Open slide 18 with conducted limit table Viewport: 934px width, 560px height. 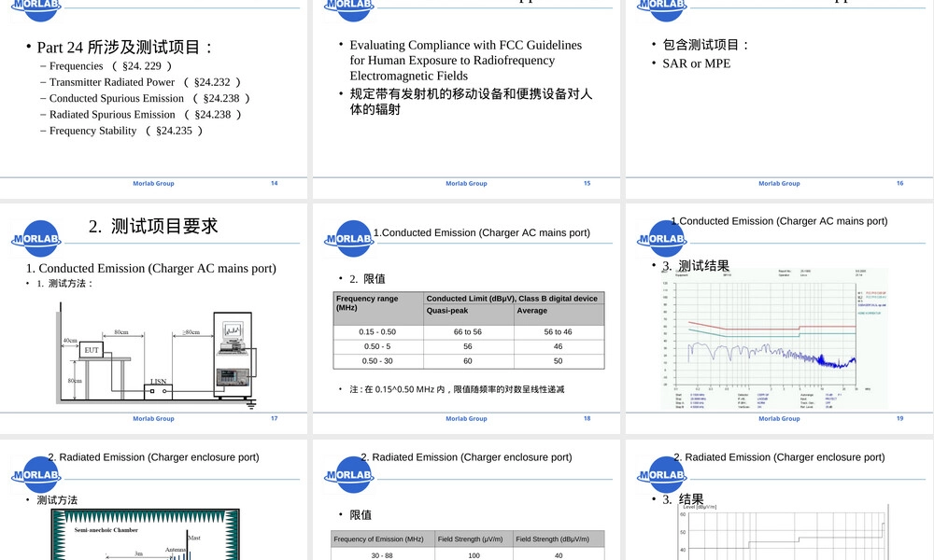pyautogui.click(x=466, y=318)
